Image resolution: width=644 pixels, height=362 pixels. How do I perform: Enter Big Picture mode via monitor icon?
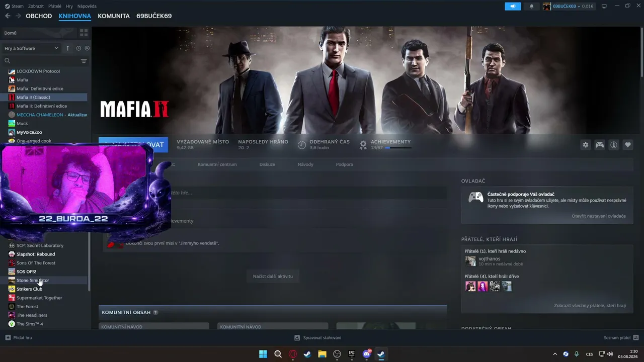tap(604, 6)
